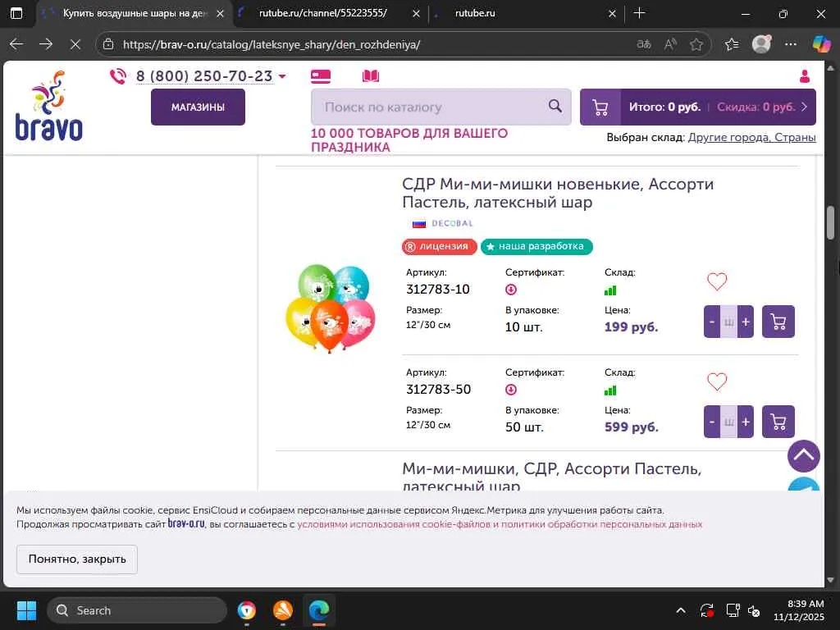Open the catalog book icon
The width and height of the screenshot is (840, 630).
[370, 76]
